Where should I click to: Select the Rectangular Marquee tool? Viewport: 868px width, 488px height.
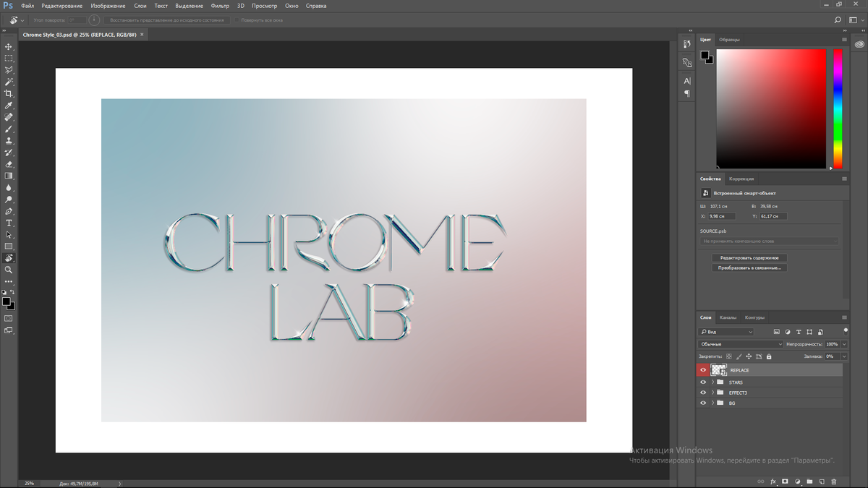tap(9, 58)
